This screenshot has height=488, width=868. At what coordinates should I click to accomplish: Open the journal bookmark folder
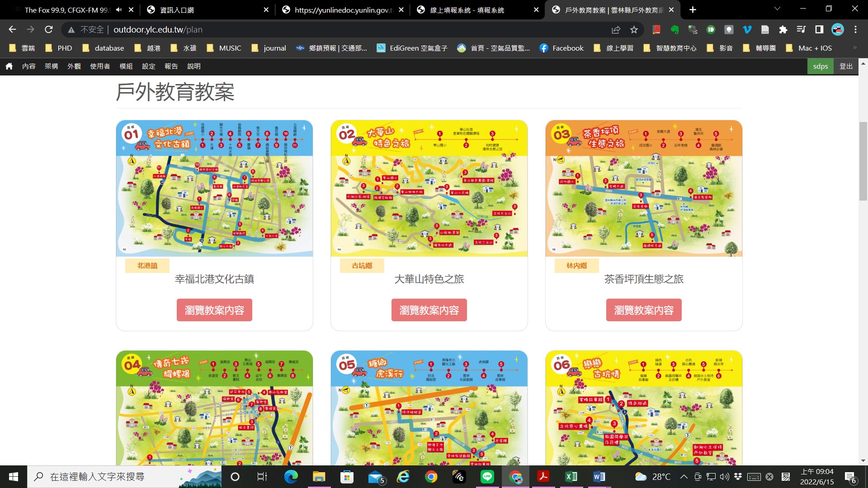[x=269, y=48]
